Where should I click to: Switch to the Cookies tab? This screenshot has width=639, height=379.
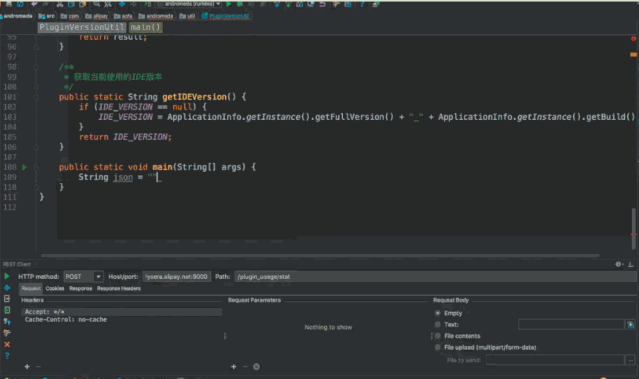click(55, 289)
